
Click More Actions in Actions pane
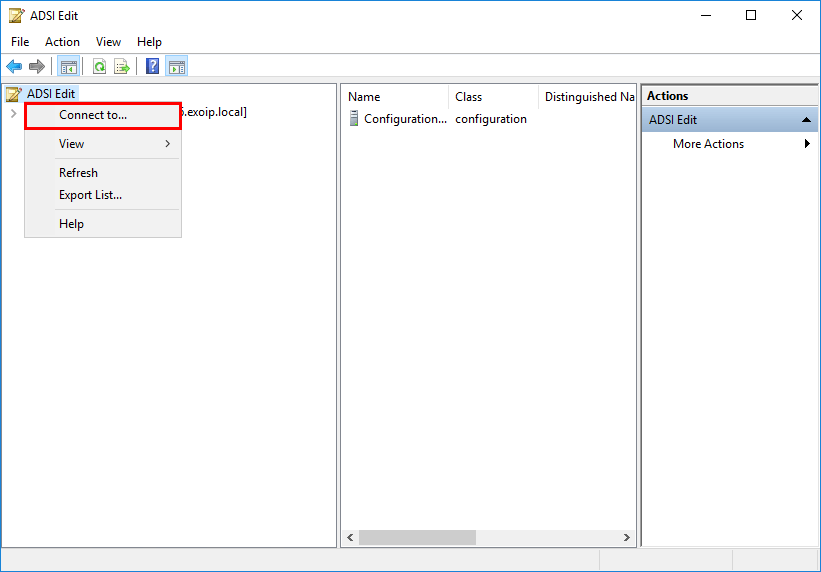708,144
